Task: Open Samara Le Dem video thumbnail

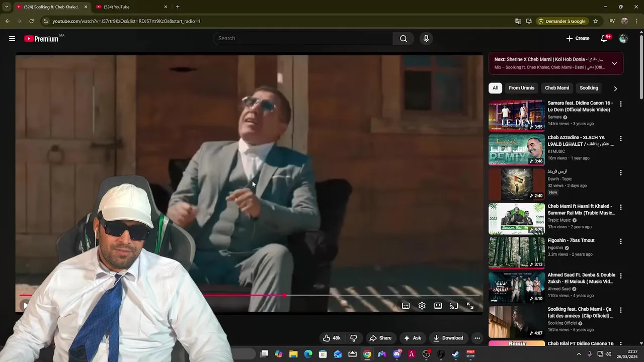Action: click(x=517, y=116)
